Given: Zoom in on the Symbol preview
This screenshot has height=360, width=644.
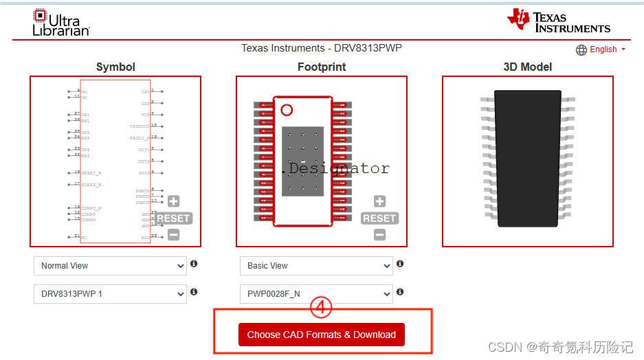Looking at the screenshot, I should click(174, 201).
